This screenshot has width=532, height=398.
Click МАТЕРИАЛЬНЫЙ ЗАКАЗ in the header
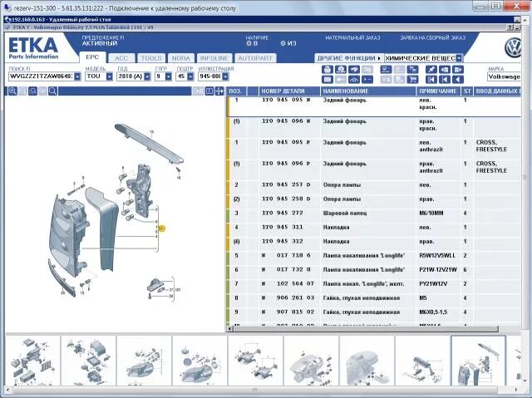352,37
